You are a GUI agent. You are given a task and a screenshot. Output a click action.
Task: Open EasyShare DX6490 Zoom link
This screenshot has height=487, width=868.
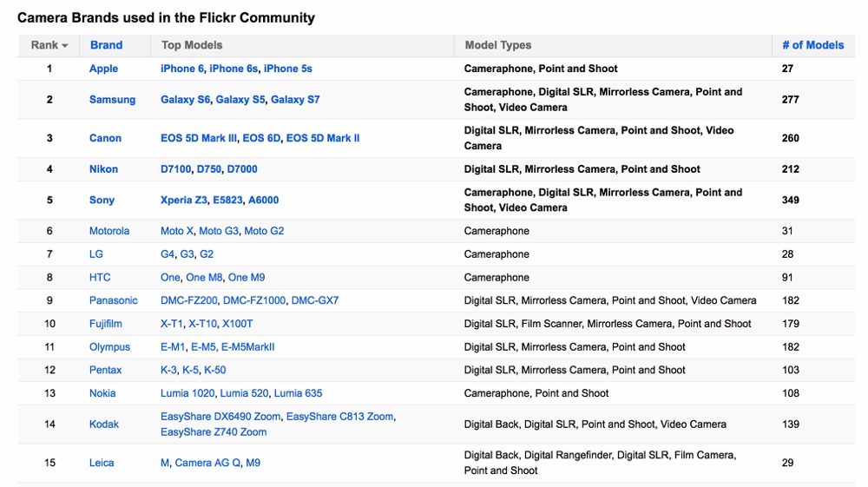220,417
